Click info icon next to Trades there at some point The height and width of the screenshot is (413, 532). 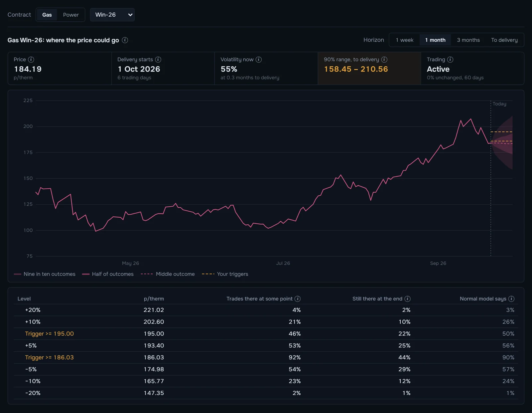298,299
